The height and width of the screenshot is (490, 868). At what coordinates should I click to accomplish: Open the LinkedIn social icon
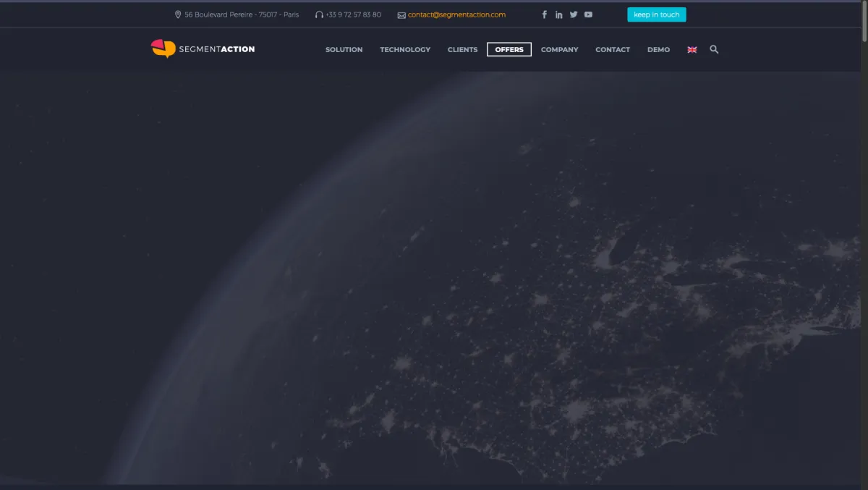[x=559, y=14]
